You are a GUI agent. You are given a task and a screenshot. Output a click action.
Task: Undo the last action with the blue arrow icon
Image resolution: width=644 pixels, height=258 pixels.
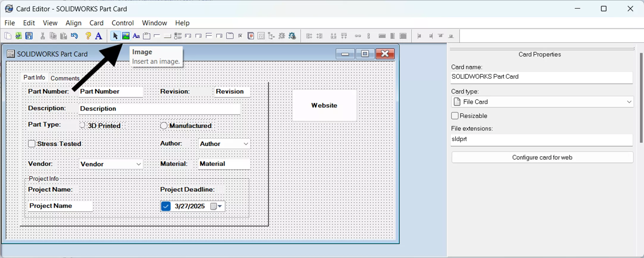click(74, 36)
